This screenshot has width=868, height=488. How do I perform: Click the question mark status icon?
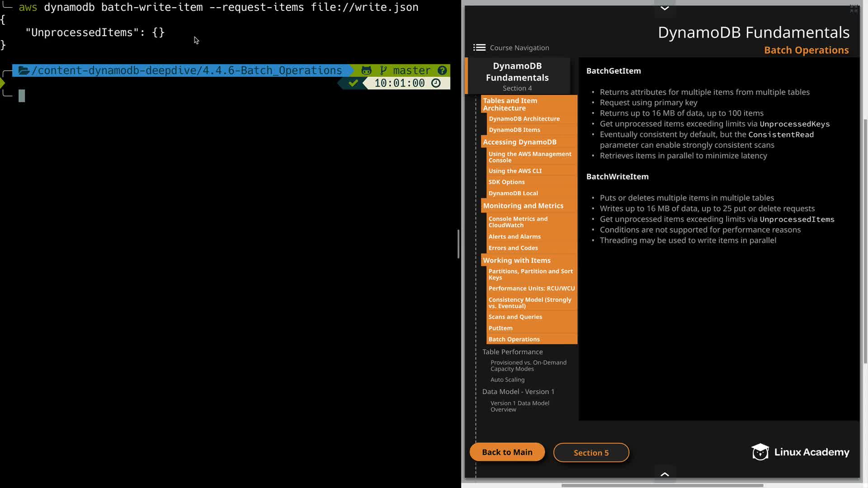(x=442, y=70)
